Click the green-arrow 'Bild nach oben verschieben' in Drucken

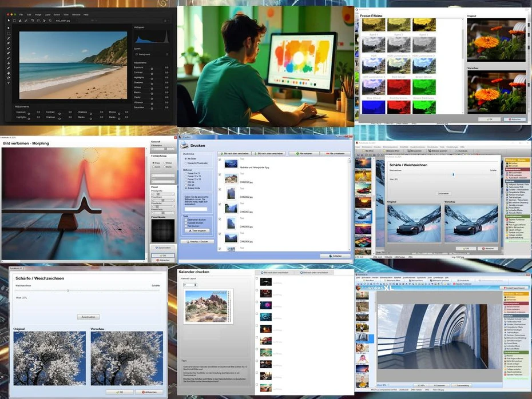[235, 154]
